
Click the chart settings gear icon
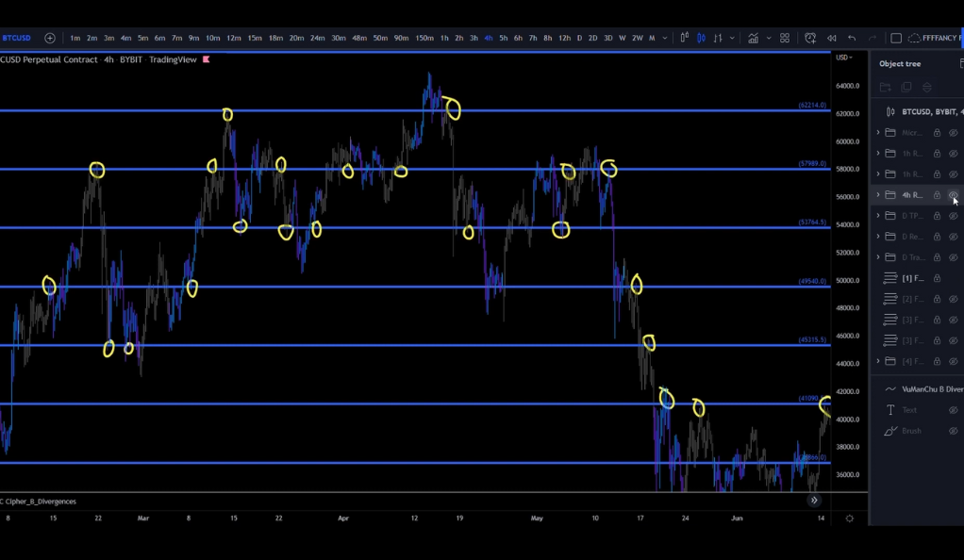(x=850, y=519)
